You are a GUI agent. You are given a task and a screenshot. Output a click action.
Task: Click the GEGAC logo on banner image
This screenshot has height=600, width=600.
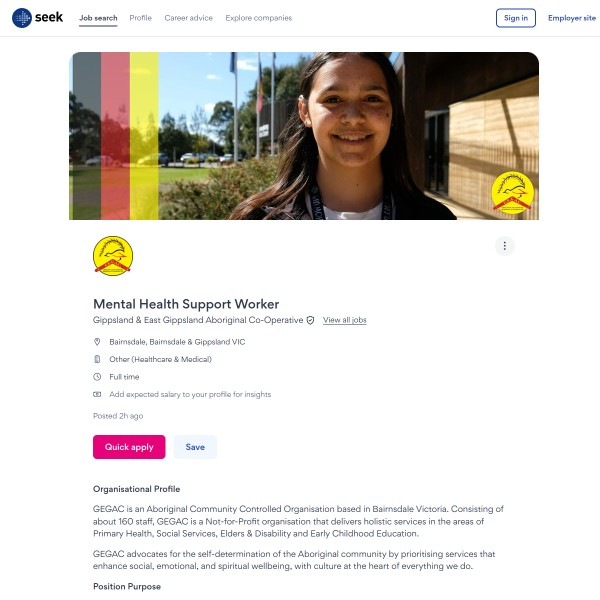click(x=512, y=193)
